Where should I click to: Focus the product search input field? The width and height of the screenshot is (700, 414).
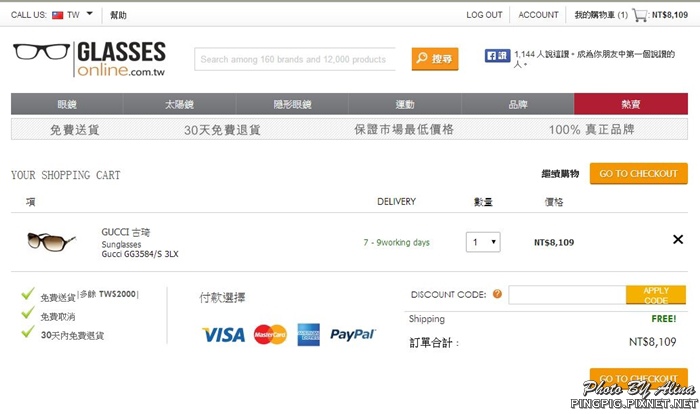coord(295,59)
